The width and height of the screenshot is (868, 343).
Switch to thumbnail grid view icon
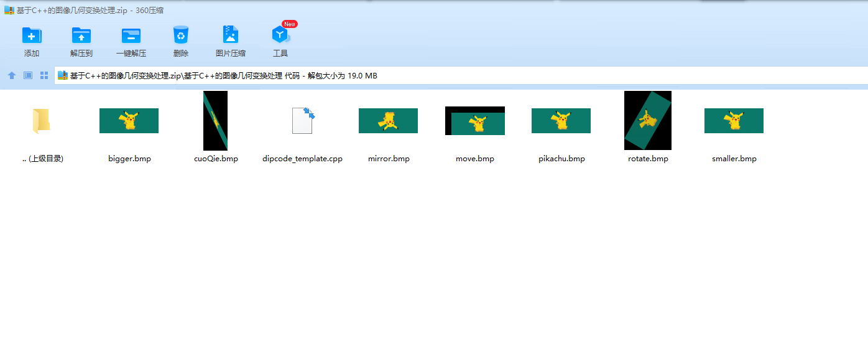[44, 75]
